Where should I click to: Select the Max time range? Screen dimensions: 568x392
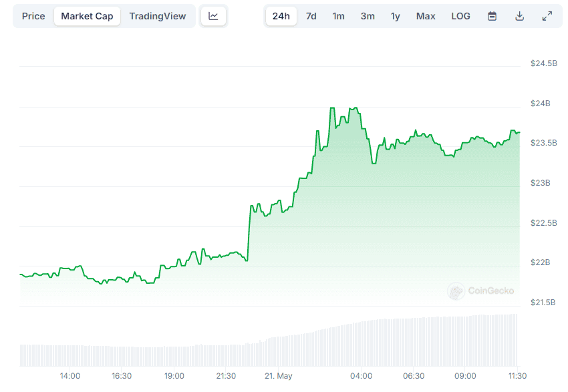[x=426, y=16]
